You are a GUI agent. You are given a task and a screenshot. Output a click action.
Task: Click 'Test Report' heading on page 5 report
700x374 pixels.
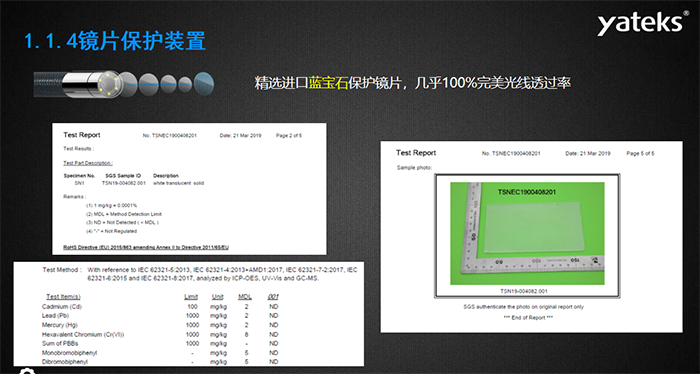pyautogui.click(x=416, y=153)
